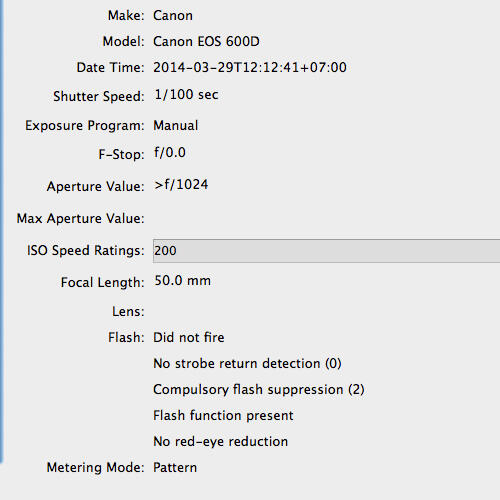Click the empty Lens value field
Image resolution: width=500 pixels, height=500 pixels.
[x=326, y=312]
